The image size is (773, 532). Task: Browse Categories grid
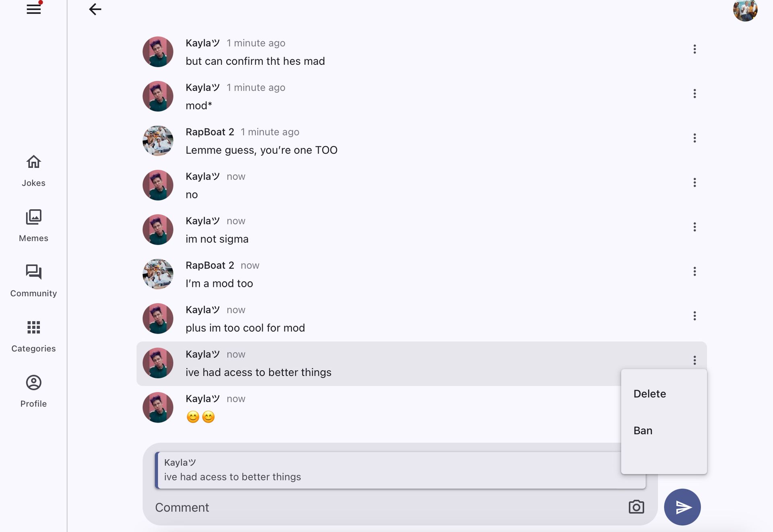[x=33, y=336]
